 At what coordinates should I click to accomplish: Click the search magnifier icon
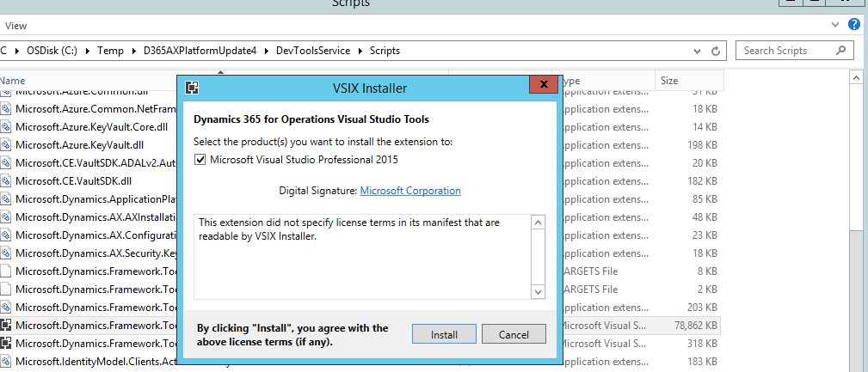tap(840, 51)
